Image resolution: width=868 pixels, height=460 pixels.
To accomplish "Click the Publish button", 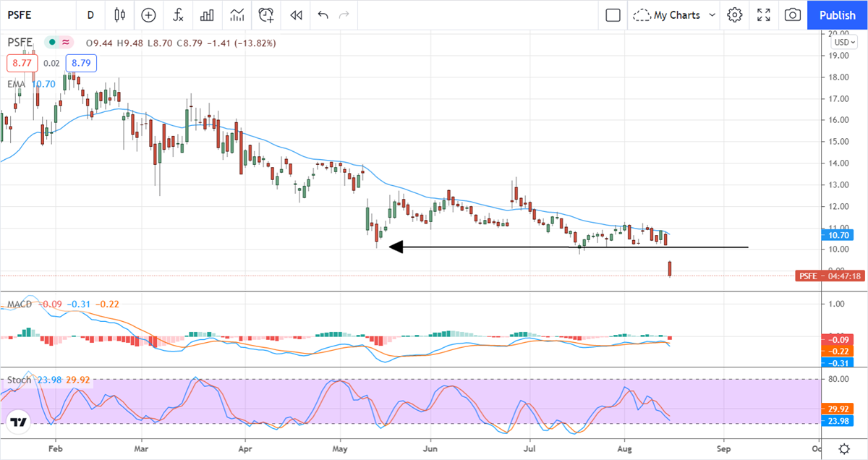I will tap(838, 14).
